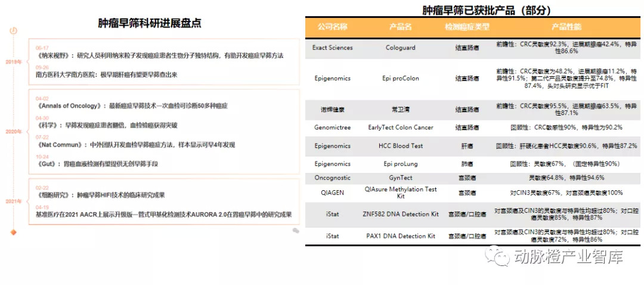This screenshot has width=644, height=285.
Task: Click Cologuard's performance cell with CRC灵敏度92.3%
Action: [566, 48]
